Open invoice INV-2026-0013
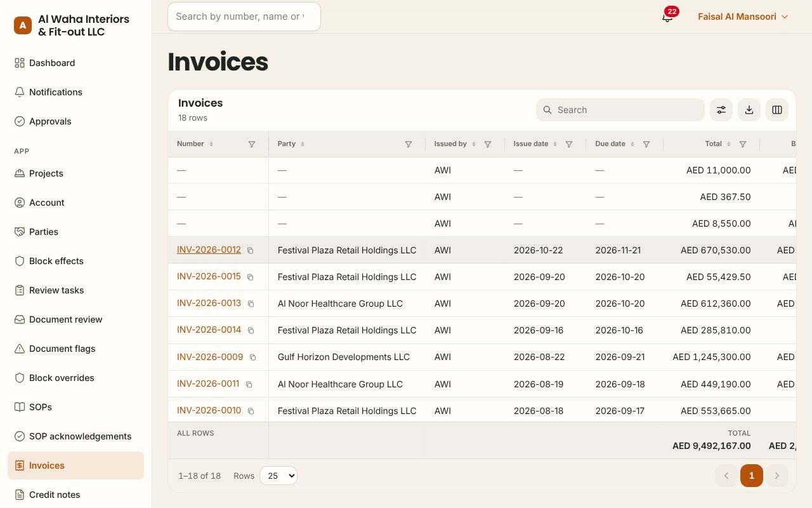The width and height of the screenshot is (812, 508). point(209,303)
